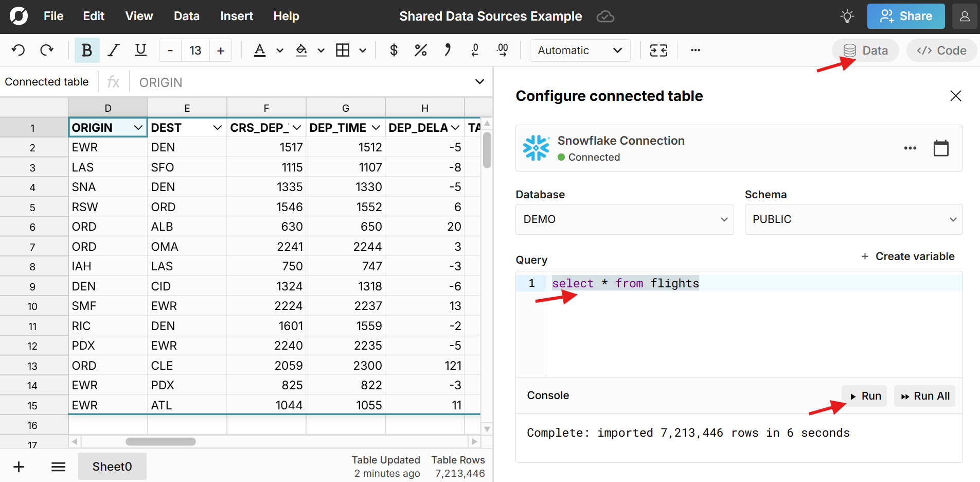Select the comma number style
Screen dimensions: 980x482
(448, 50)
